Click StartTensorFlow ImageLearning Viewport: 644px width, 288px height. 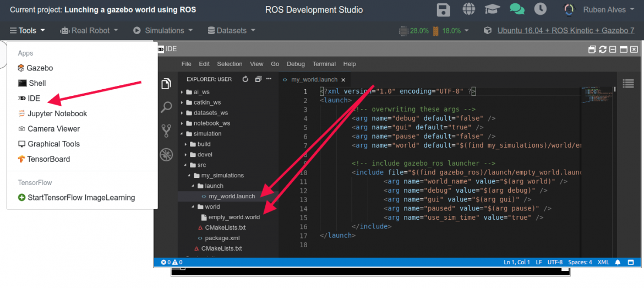coord(81,197)
